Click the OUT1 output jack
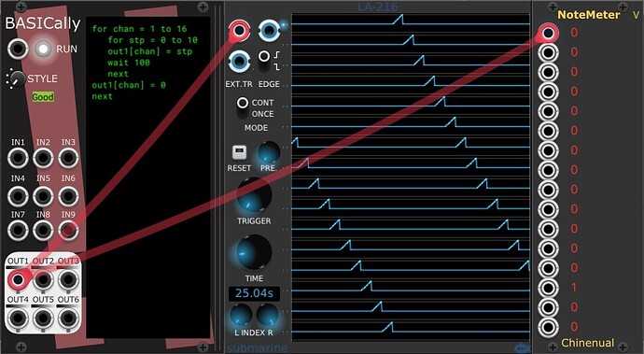Viewport: 644px width, 354px height. click(18, 280)
